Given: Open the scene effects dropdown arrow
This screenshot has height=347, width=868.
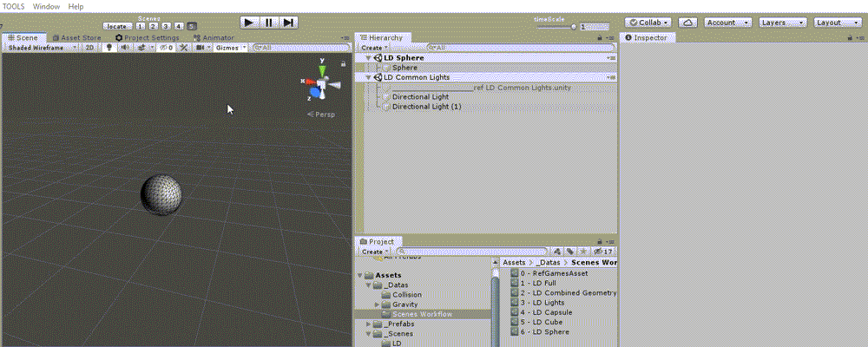Looking at the screenshot, I should [x=152, y=48].
